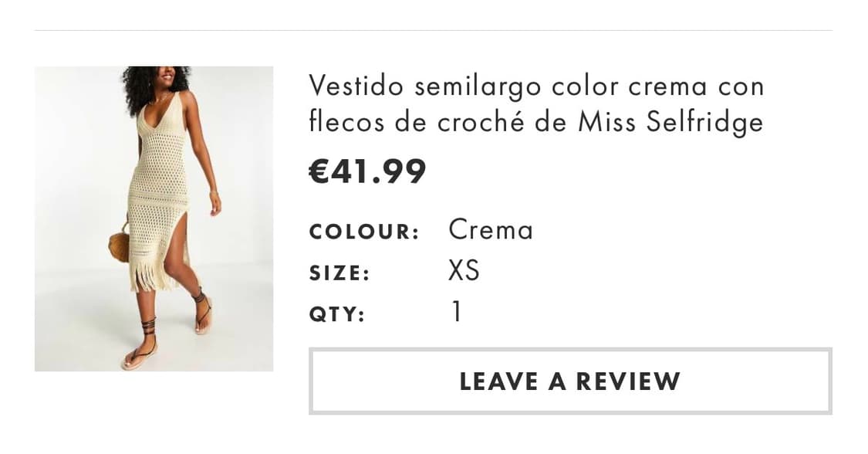This screenshot has height=454, width=868.
Task: Click the SIZE label
Action: coord(339,273)
